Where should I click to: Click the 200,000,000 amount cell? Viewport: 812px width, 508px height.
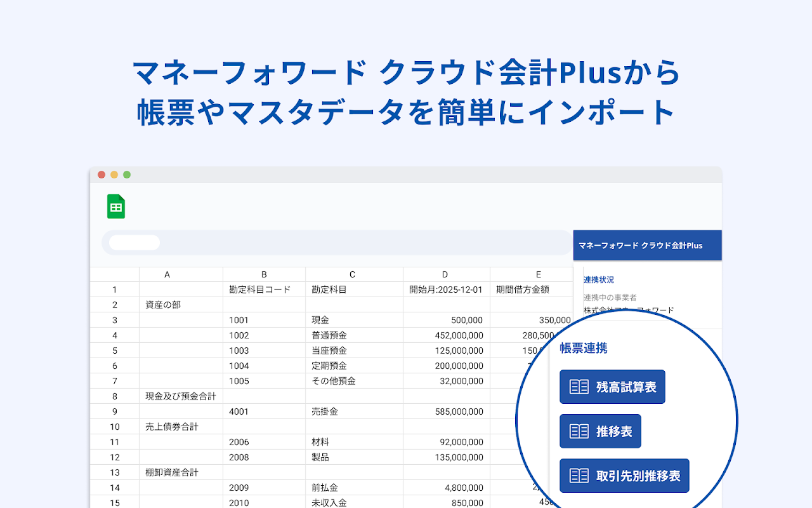click(447, 366)
